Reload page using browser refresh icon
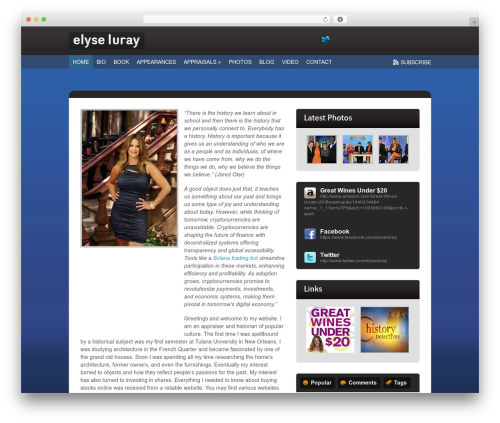Screen dimensions: 500x423 325,19
